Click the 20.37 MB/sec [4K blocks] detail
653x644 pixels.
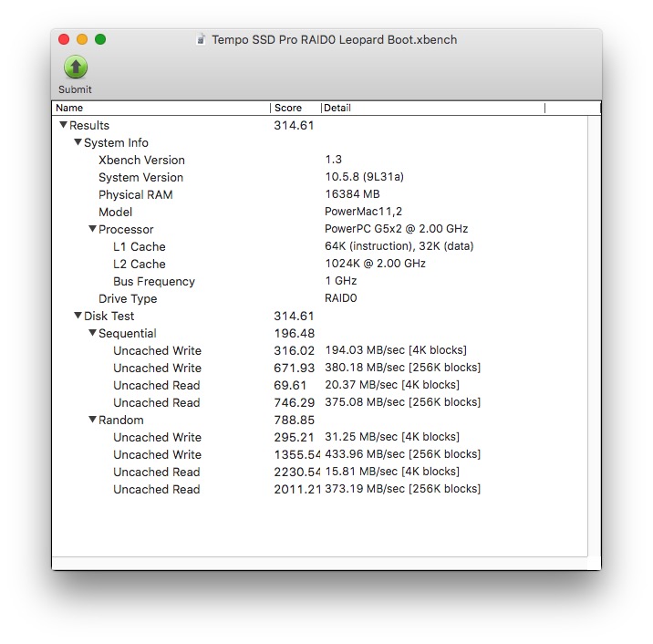(392, 384)
